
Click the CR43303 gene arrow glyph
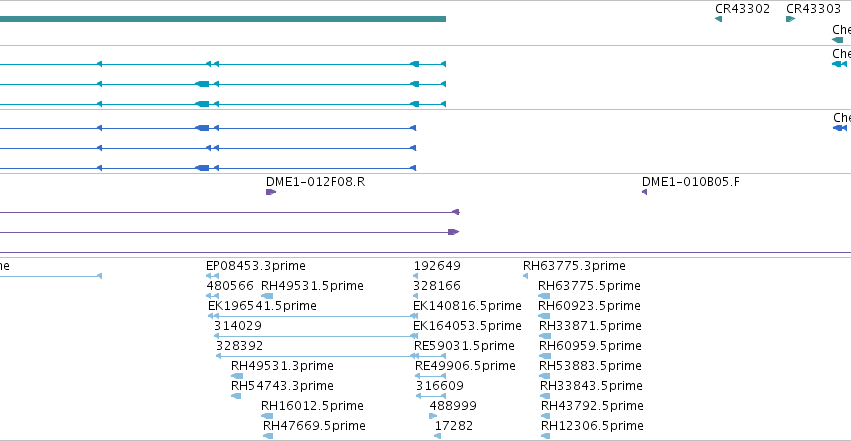790,19
